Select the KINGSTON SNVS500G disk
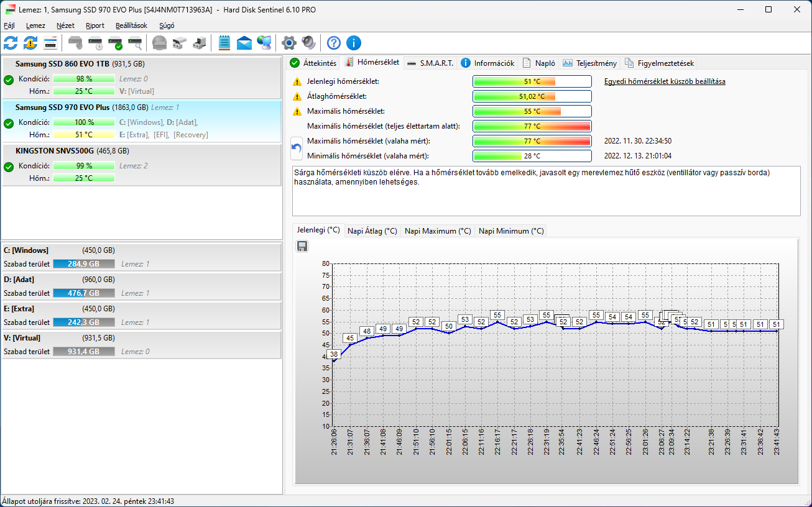Screen dimensions: 812x507 [x=142, y=165]
